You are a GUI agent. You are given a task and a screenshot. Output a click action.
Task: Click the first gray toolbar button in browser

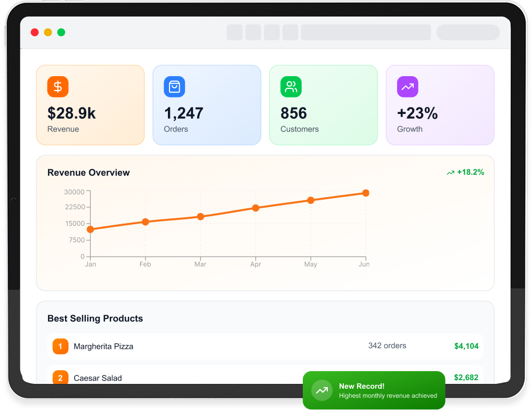235,32
